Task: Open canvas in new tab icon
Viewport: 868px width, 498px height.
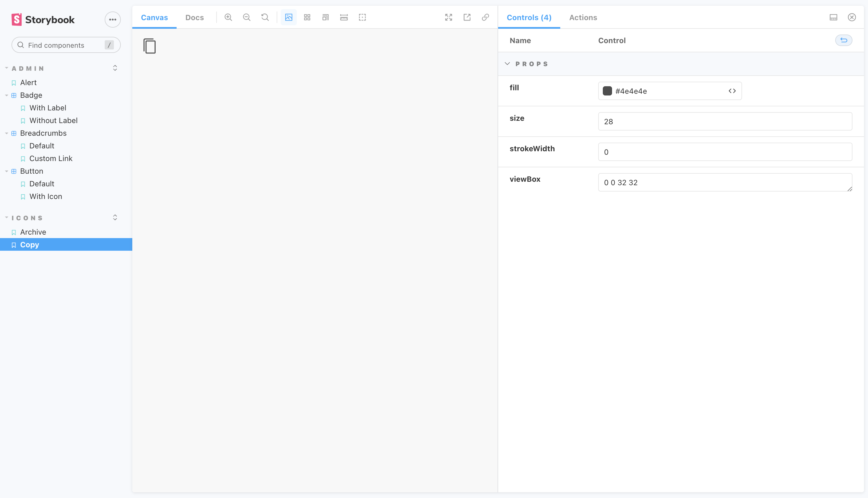Action: [467, 17]
